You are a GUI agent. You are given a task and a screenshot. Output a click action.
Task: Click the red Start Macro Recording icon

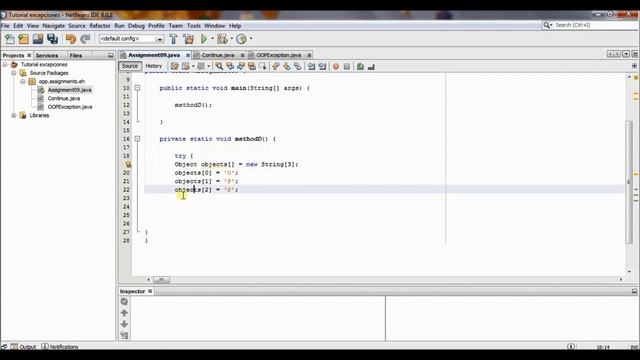tap(336, 66)
